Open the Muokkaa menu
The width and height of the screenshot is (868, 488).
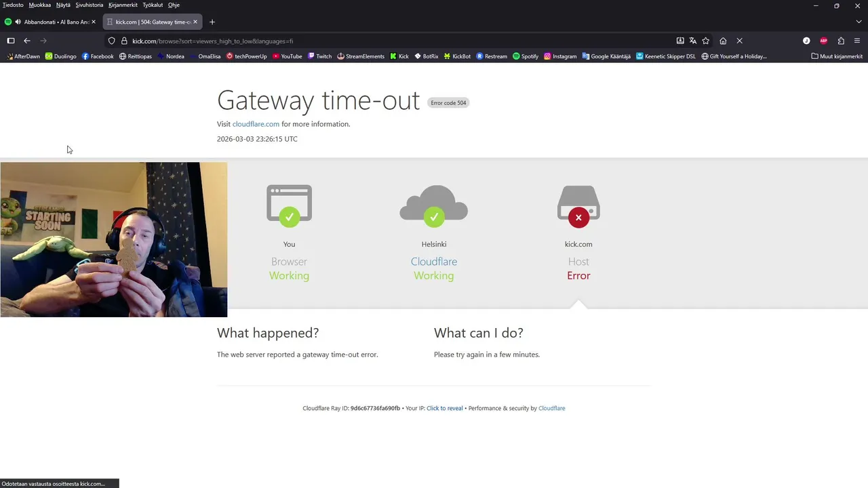pyautogui.click(x=40, y=5)
